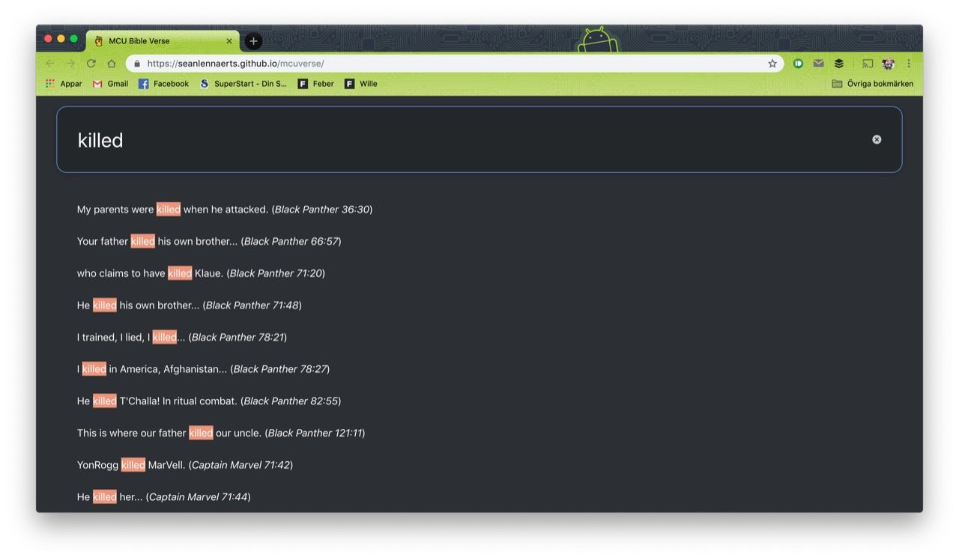The height and width of the screenshot is (560, 959).
Task: Go to the browser home page
Action: coord(112,64)
